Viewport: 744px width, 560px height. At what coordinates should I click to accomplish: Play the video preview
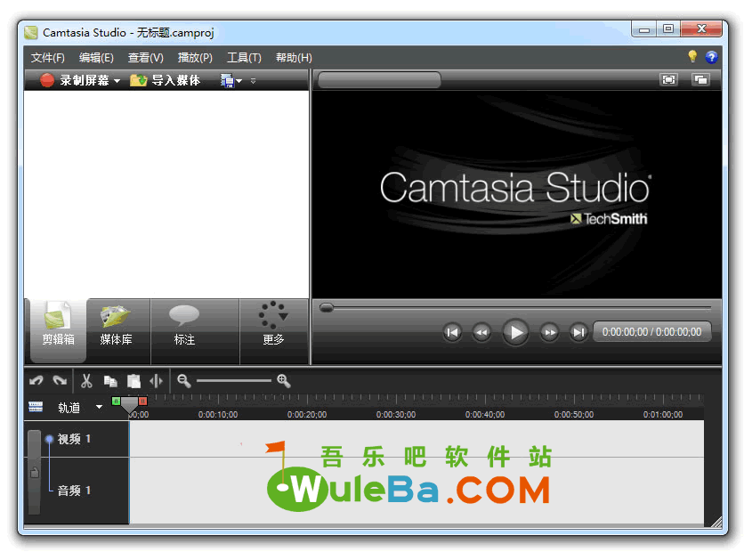(515, 332)
